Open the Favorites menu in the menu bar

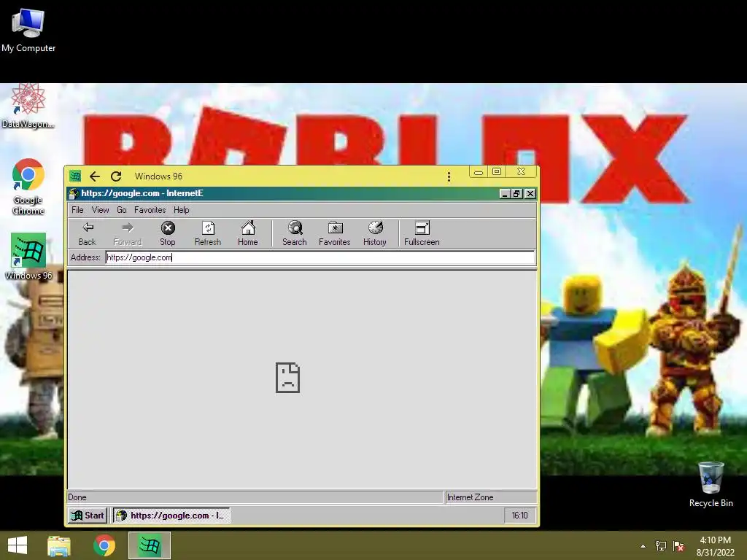tap(150, 210)
